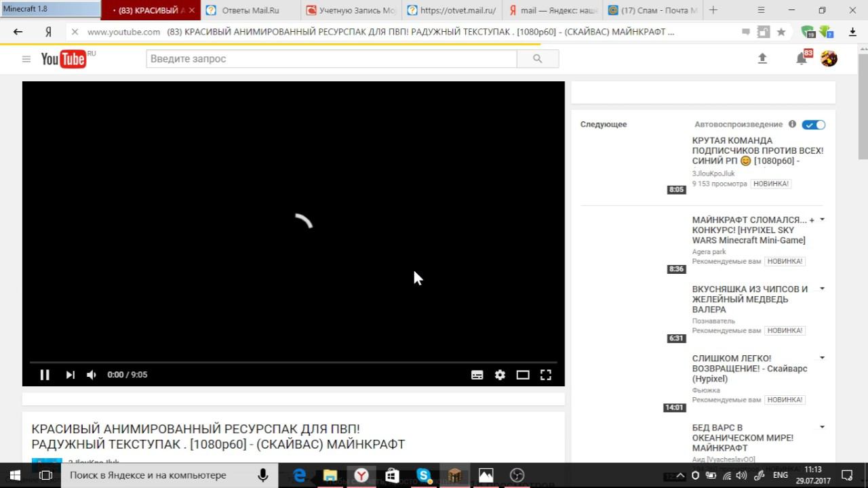Open the player settings gear
This screenshot has width=868, height=488.
coord(500,375)
